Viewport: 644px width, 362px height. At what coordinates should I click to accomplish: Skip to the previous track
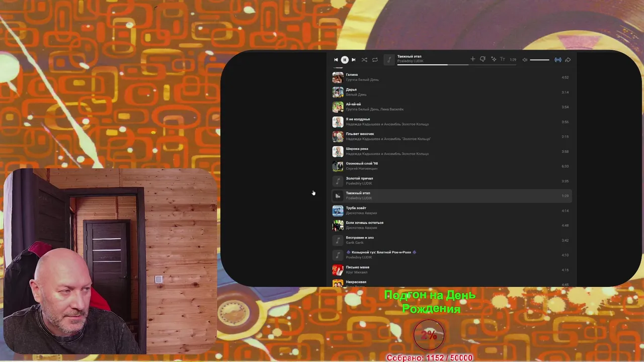(336, 60)
